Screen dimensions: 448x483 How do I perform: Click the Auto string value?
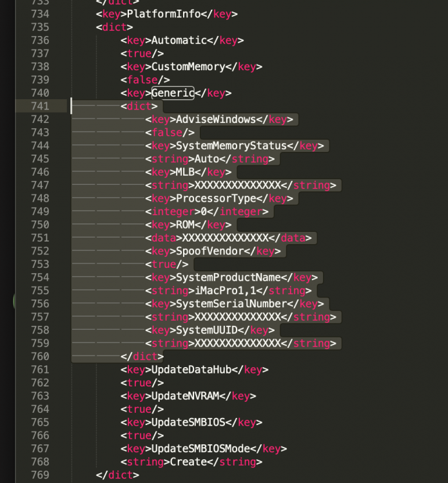(207, 159)
